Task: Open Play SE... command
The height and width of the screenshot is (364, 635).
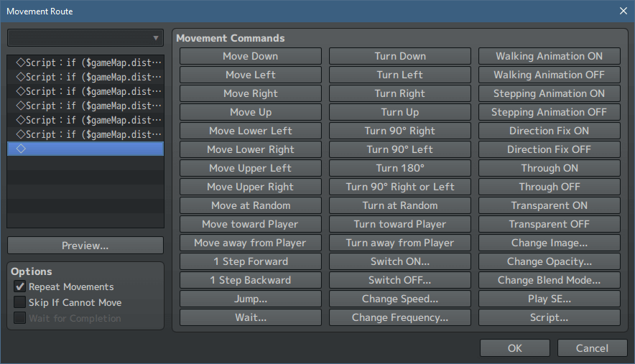Action: 550,299
